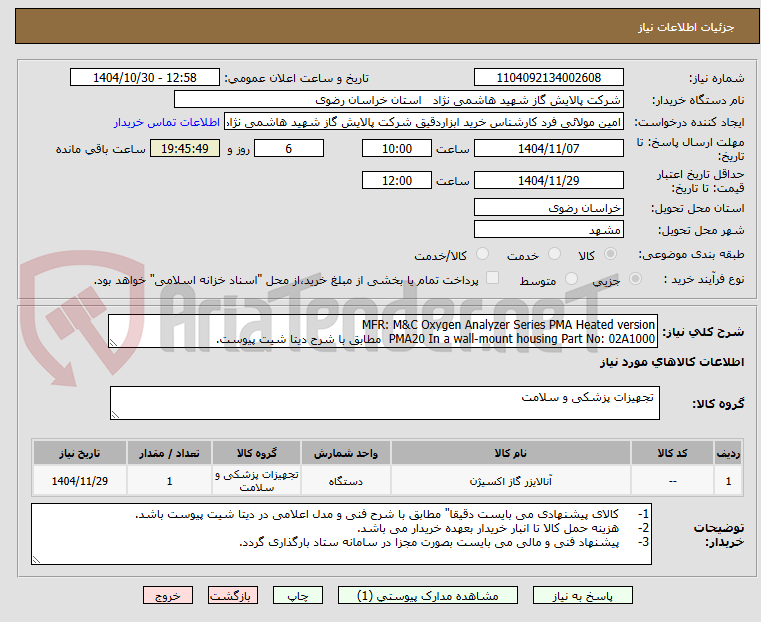This screenshot has height=622, width=761.
Task: Click the buyer organization name field
Action: [x=398, y=100]
